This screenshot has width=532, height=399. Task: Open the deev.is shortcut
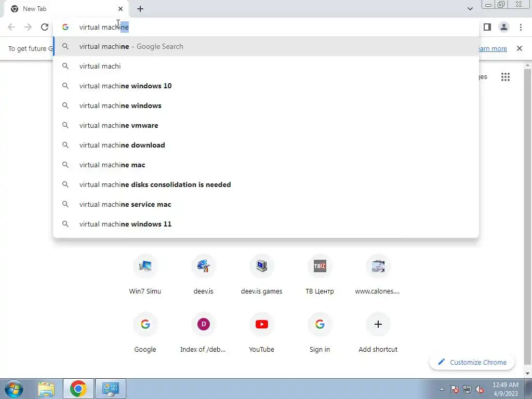click(204, 275)
